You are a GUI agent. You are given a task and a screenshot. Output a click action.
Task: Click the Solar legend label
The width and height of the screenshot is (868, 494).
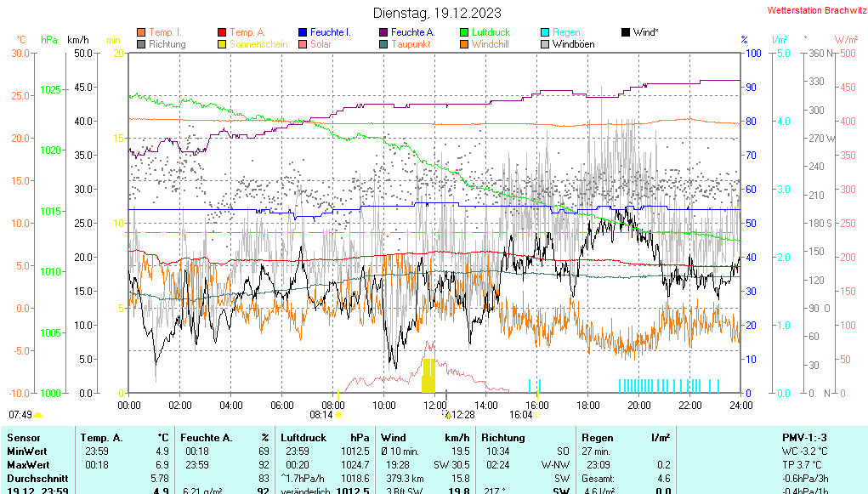point(321,44)
